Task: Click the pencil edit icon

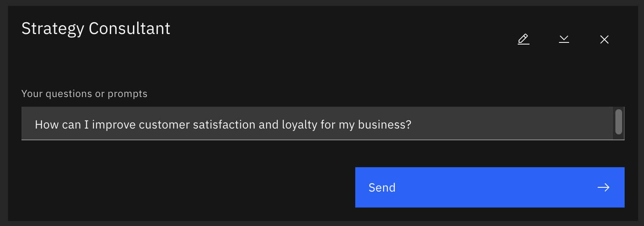Action: 523,39
